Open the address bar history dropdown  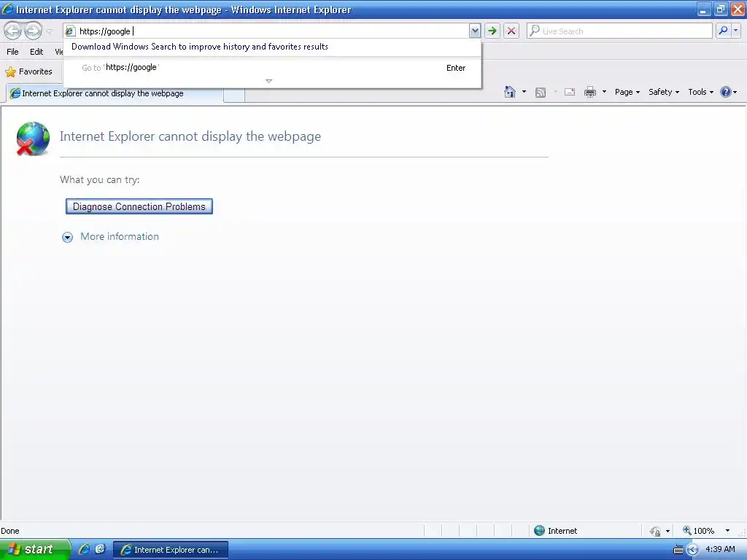(474, 31)
